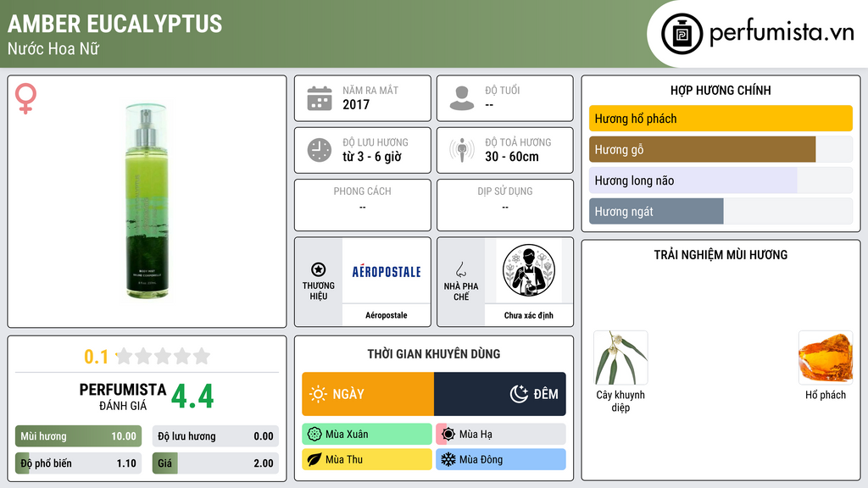Click the flower icon for Mùa Xuân

point(314,435)
